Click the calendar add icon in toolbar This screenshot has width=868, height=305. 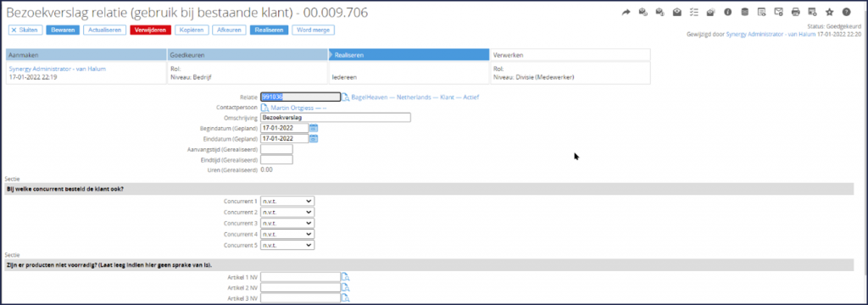pyautogui.click(x=812, y=12)
